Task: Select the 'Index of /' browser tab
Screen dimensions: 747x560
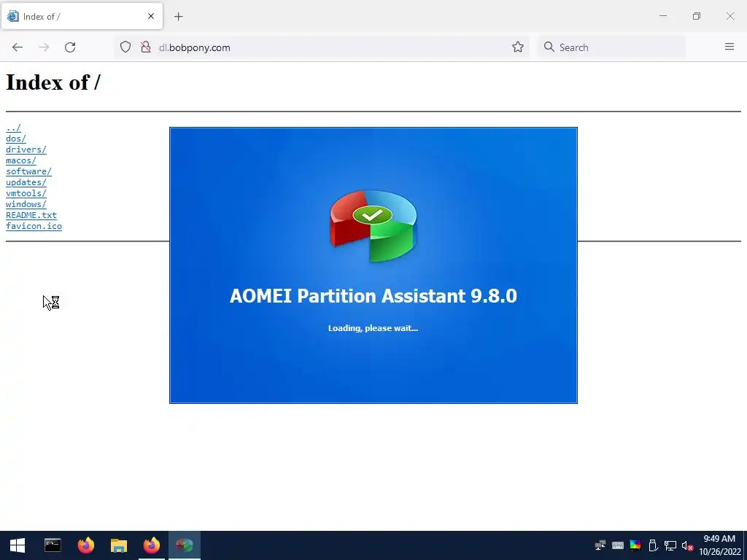Action: 82,16
